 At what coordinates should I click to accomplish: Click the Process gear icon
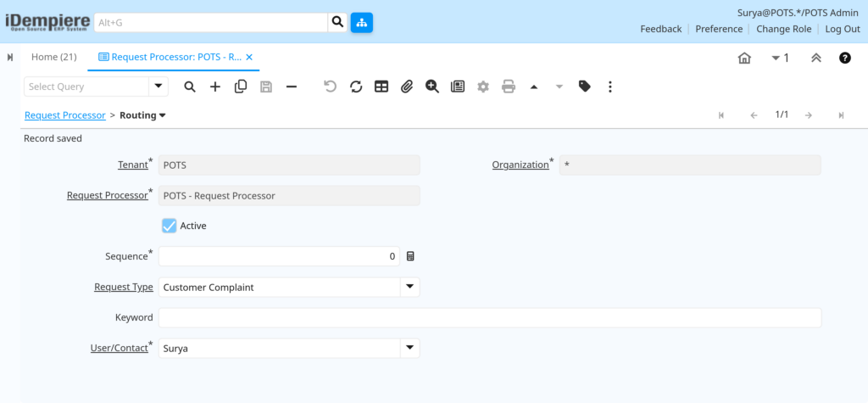(x=483, y=87)
